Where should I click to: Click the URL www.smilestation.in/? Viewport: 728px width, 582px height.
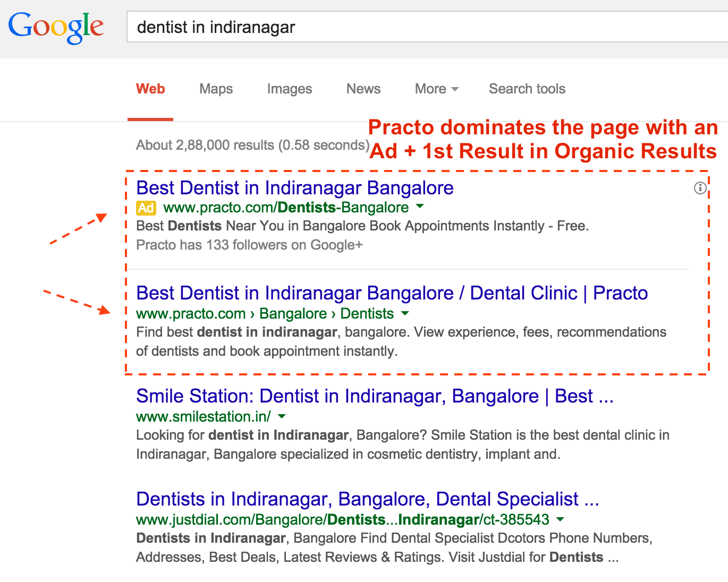coord(204,417)
